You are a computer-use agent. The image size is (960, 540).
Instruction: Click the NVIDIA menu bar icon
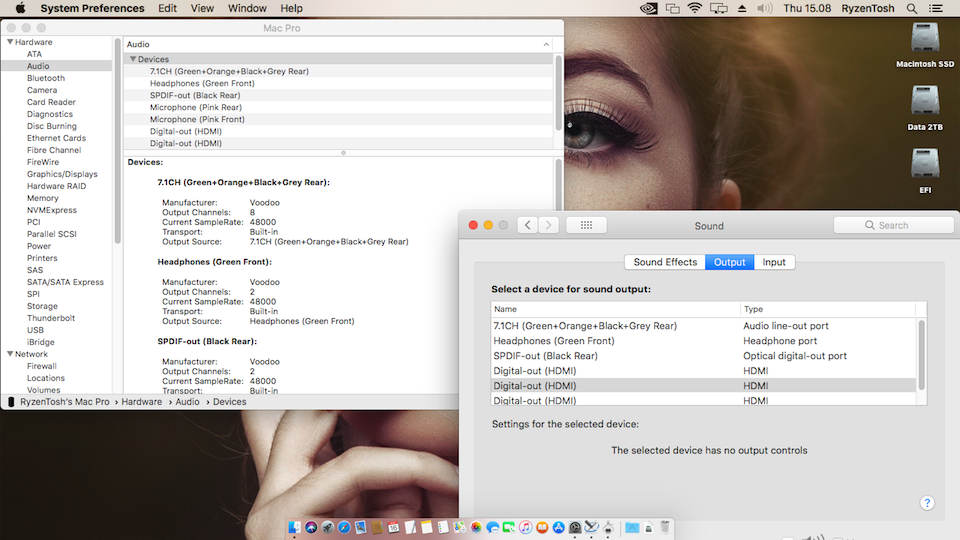[648, 8]
